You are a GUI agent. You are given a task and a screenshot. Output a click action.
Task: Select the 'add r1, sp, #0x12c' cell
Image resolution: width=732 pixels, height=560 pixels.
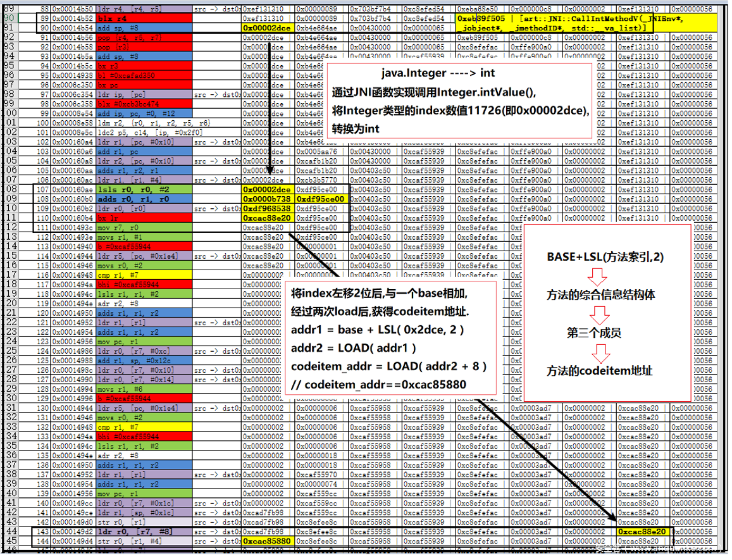coord(144,361)
